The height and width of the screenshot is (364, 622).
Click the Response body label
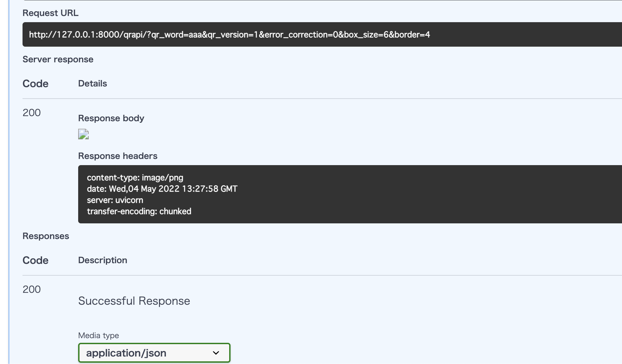pos(111,118)
